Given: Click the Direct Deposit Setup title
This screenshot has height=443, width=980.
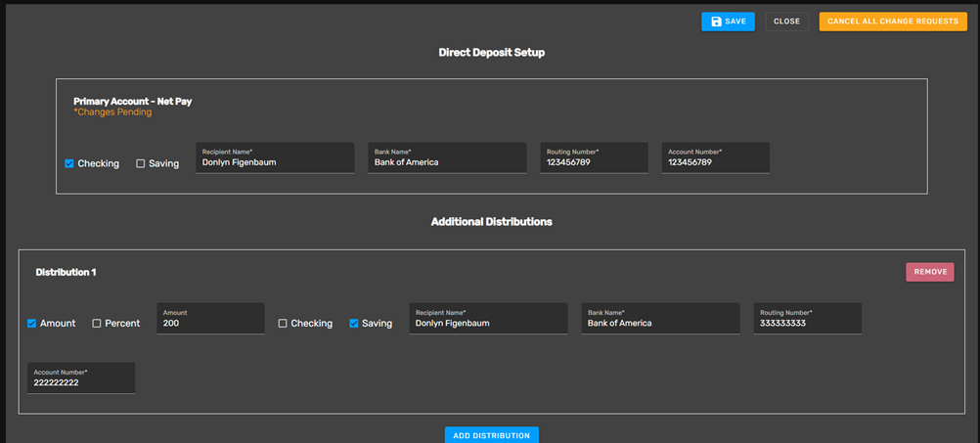Looking at the screenshot, I should pos(491,53).
